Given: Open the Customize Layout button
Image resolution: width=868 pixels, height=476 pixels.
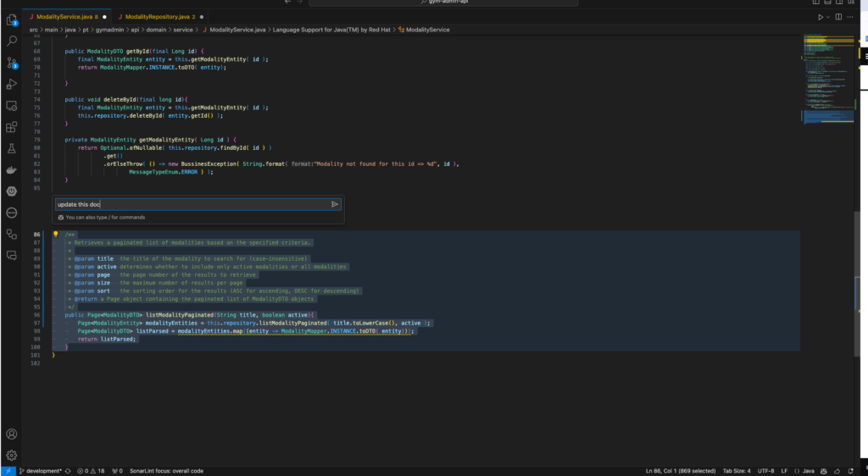Looking at the screenshot, I should pos(853,3).
